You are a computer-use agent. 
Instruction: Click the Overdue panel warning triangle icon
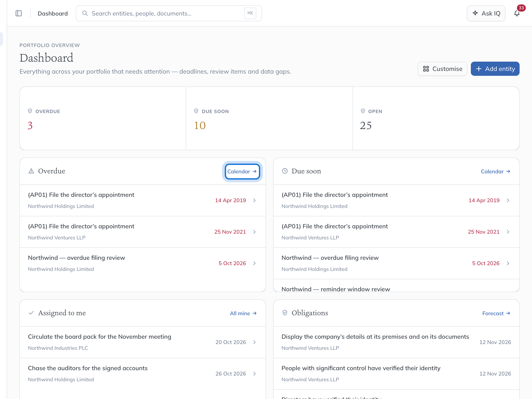[31, 171]
